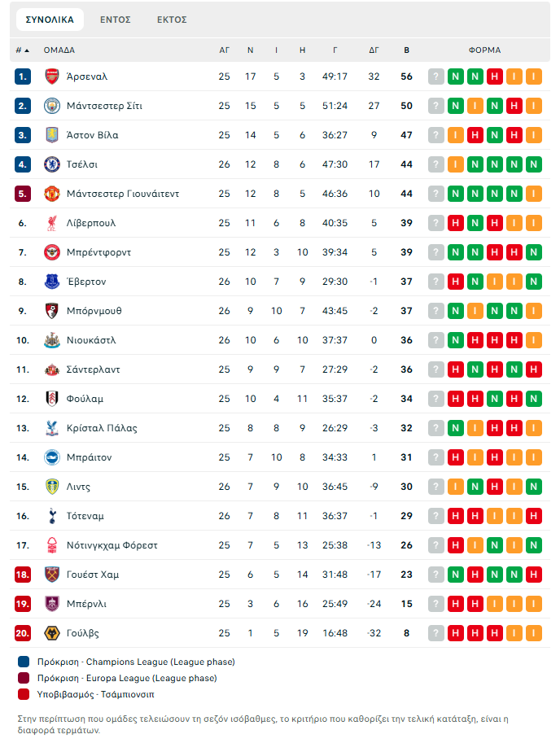
Task: Click the Manchester City crest icon
Action: point(52,106)
